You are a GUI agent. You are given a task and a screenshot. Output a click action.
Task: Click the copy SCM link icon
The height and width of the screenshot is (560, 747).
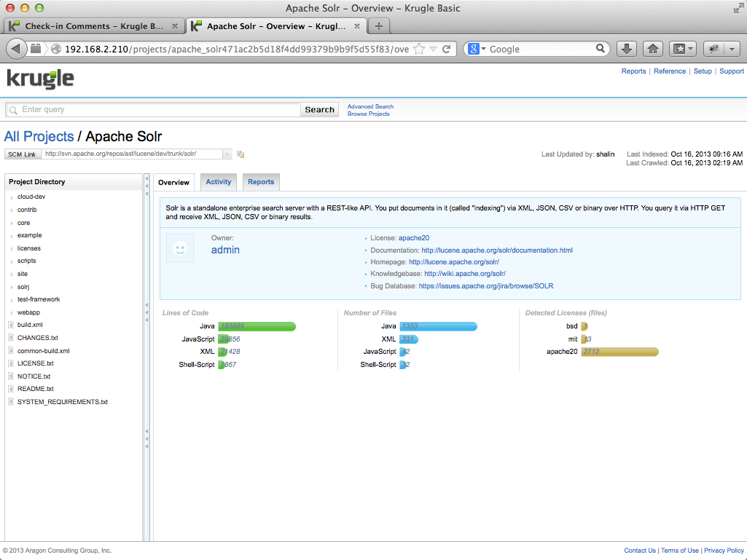(x=240, y=154)
